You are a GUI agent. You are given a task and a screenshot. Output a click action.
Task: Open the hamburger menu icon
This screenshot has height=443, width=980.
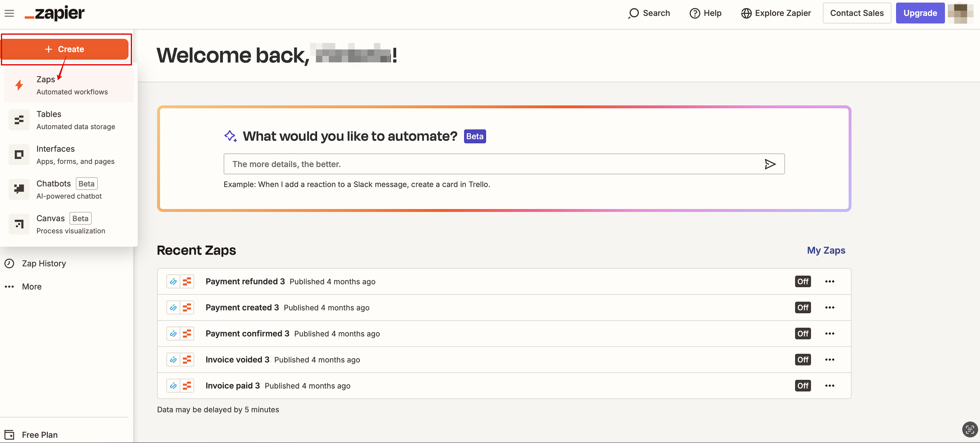[9, 13]
